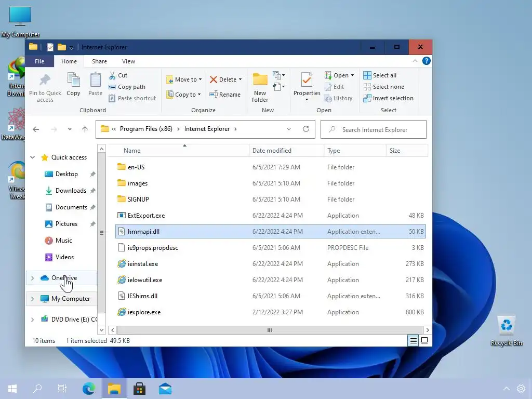Click the Copy ribbon icon
This screenshot has height=399, width=532.
click(x=73, y=80)
